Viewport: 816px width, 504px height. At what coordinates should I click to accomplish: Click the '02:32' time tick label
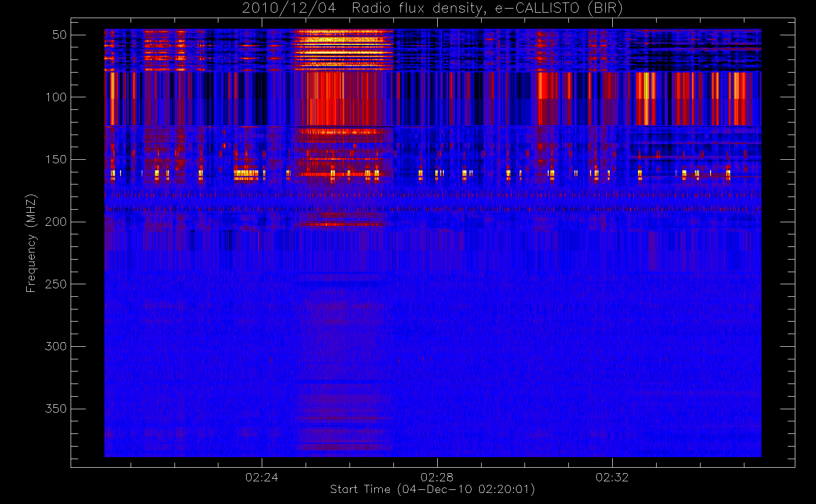pyautogui.click(x=612, y=477)
